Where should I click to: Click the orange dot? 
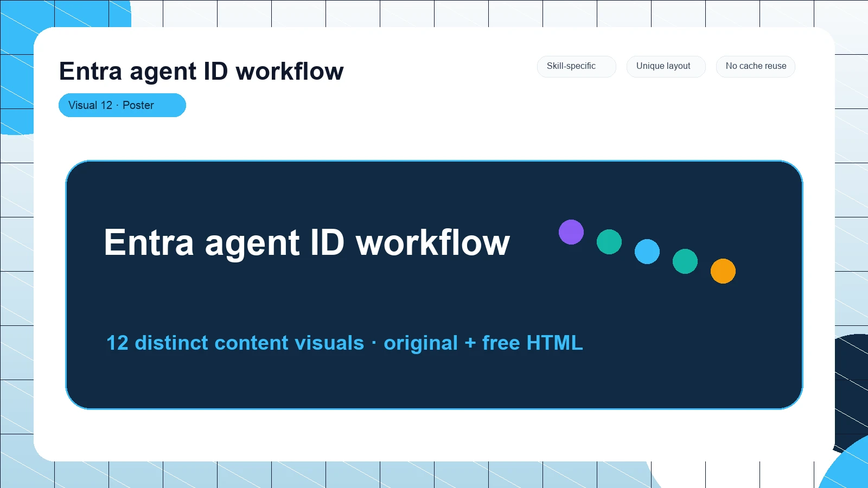723,271
